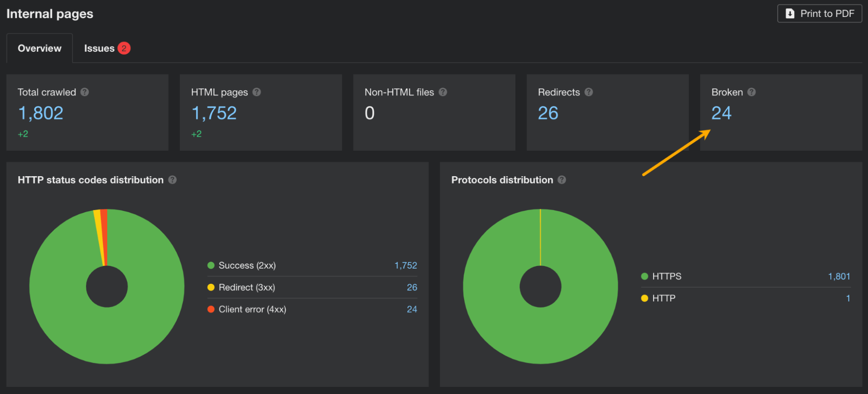Click the PDF document icon in Print to PDF

790,13
